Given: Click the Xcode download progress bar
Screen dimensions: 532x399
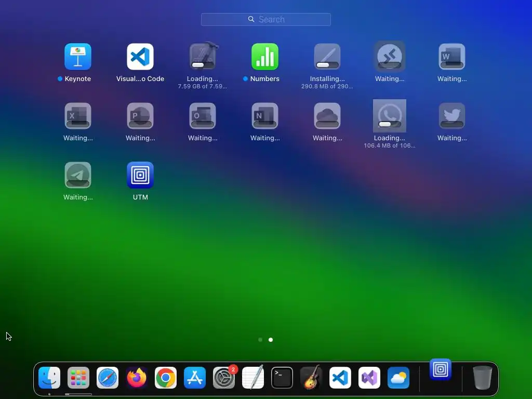Looking at the screenshot, I should 203,65.
